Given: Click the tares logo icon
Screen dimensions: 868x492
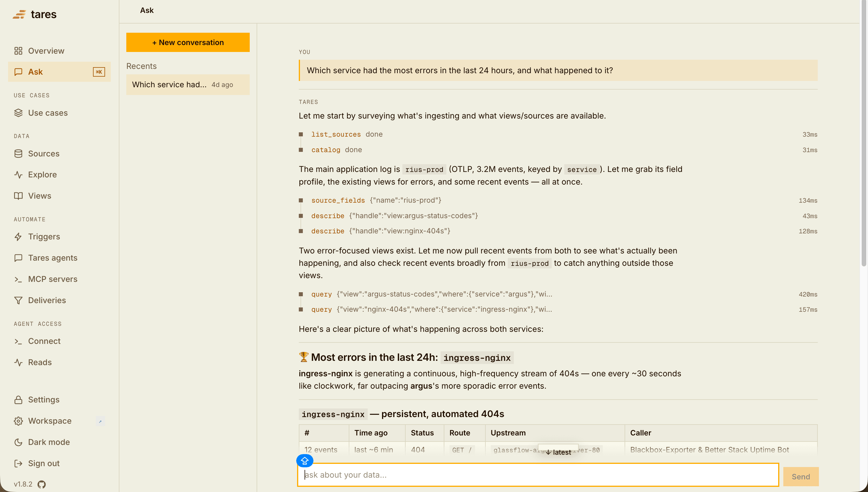Looking at the screenshot, I should 19,14.
